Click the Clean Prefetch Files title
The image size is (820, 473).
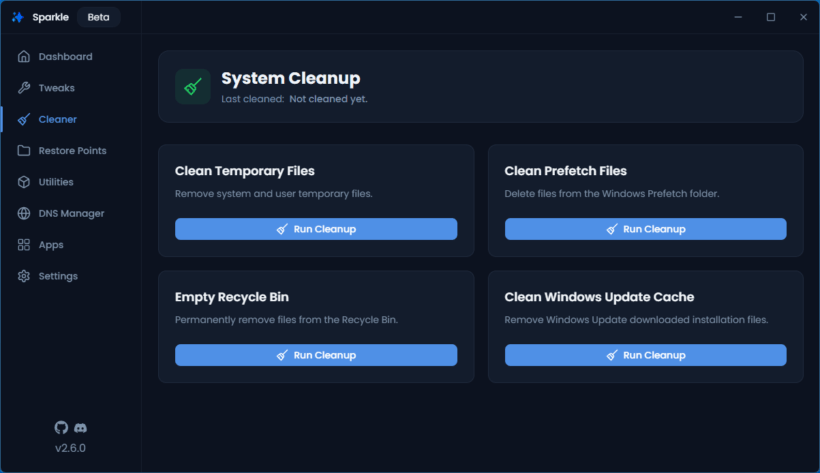(565, 171)
